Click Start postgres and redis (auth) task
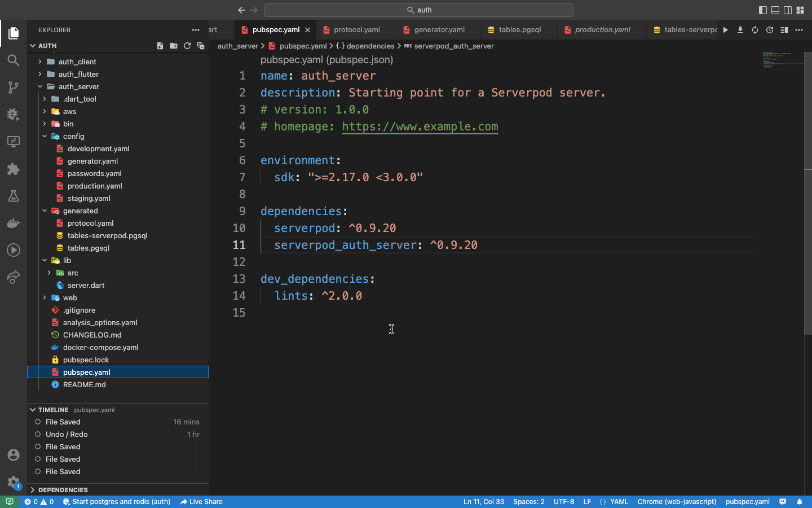 [x=116, y=502]
